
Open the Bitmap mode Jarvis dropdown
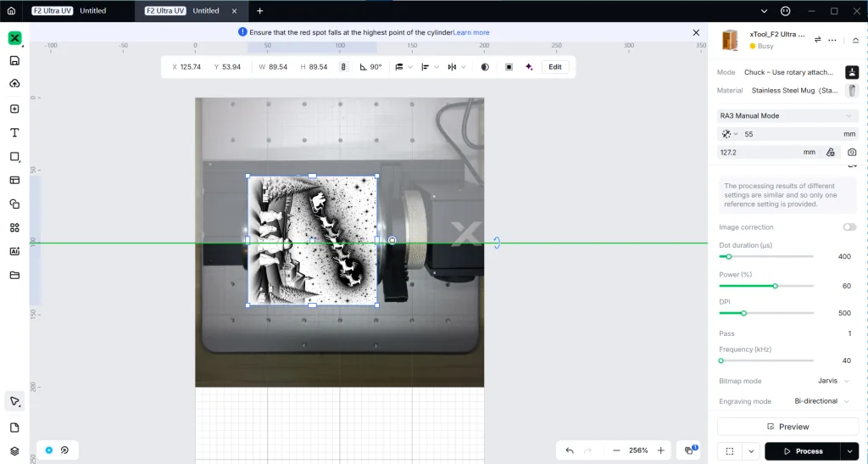click(833, 381)
